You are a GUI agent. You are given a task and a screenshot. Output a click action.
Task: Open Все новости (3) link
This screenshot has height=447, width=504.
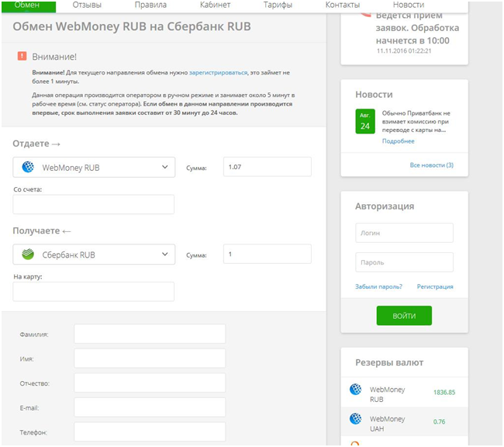431,165
